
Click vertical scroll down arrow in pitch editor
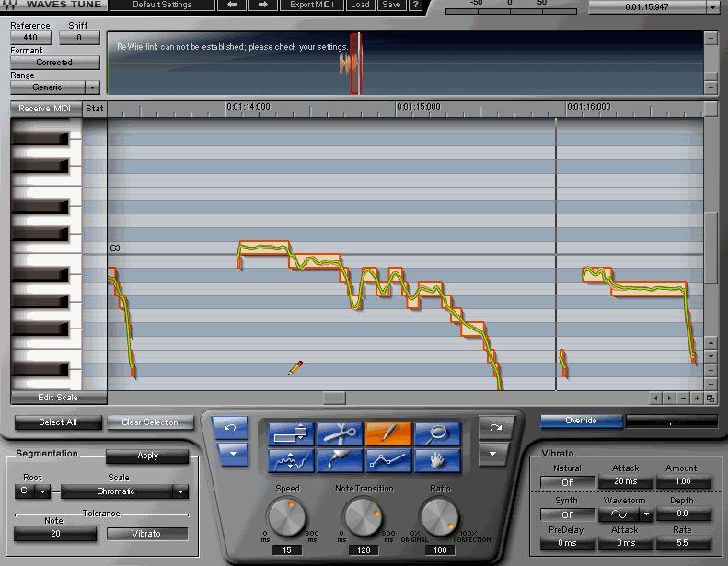(711, 356)
